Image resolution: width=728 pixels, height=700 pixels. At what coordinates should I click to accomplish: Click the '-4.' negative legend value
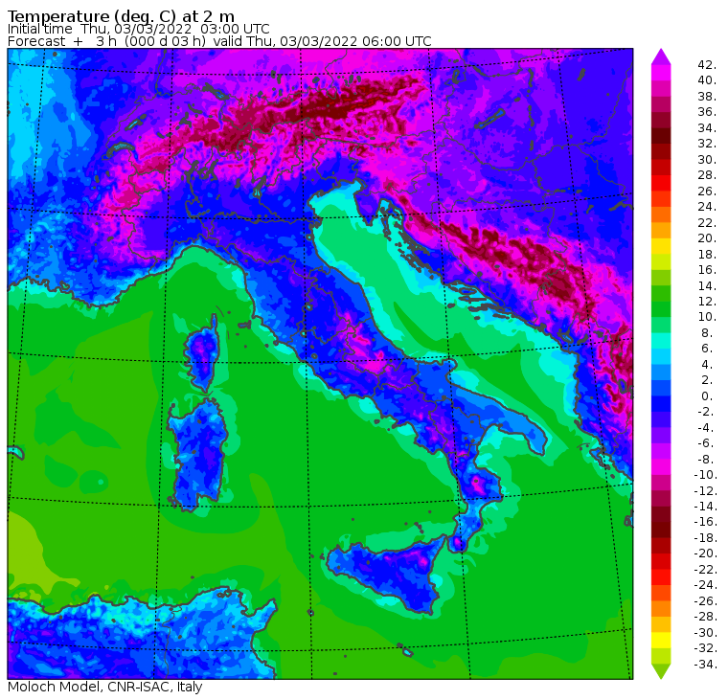(706, 427)
